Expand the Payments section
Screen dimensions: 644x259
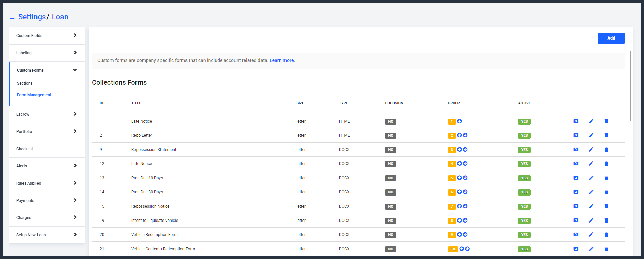[x=47, y=201]
